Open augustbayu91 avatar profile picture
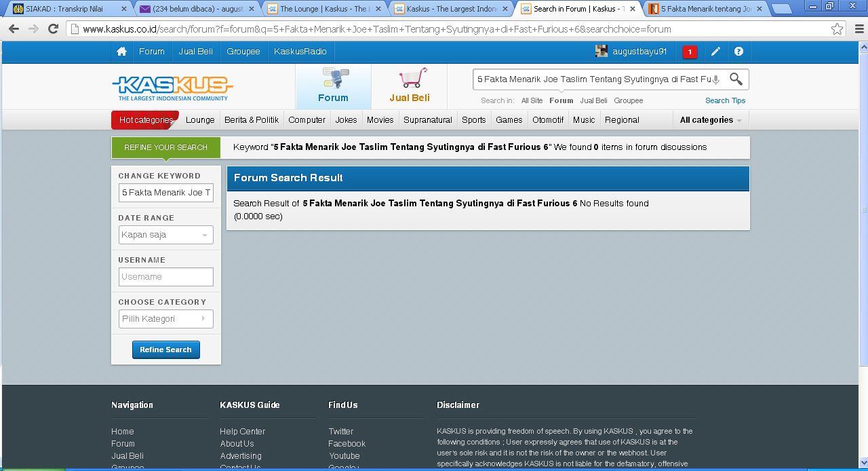This screenshot has width=868, height=471. click(601, 52)
